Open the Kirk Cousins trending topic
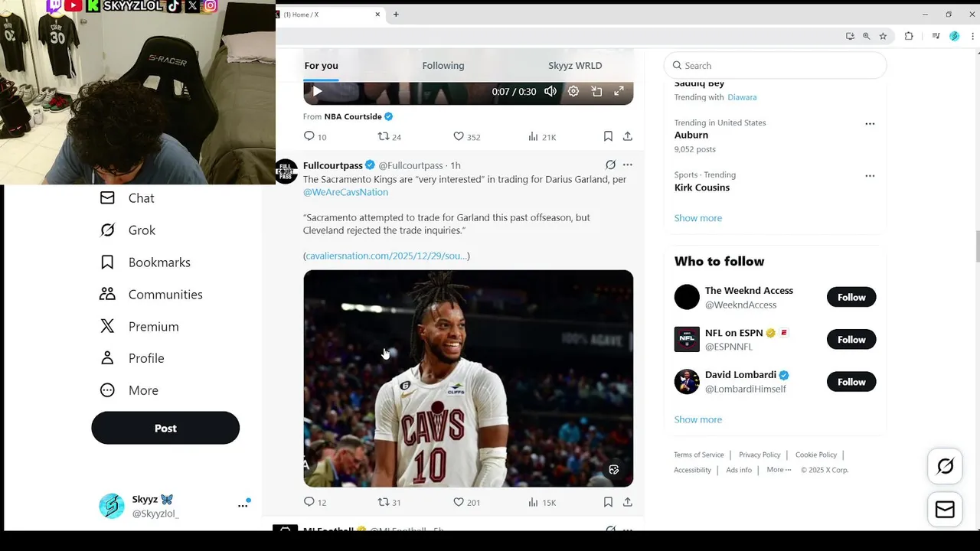 coord(702,187)
